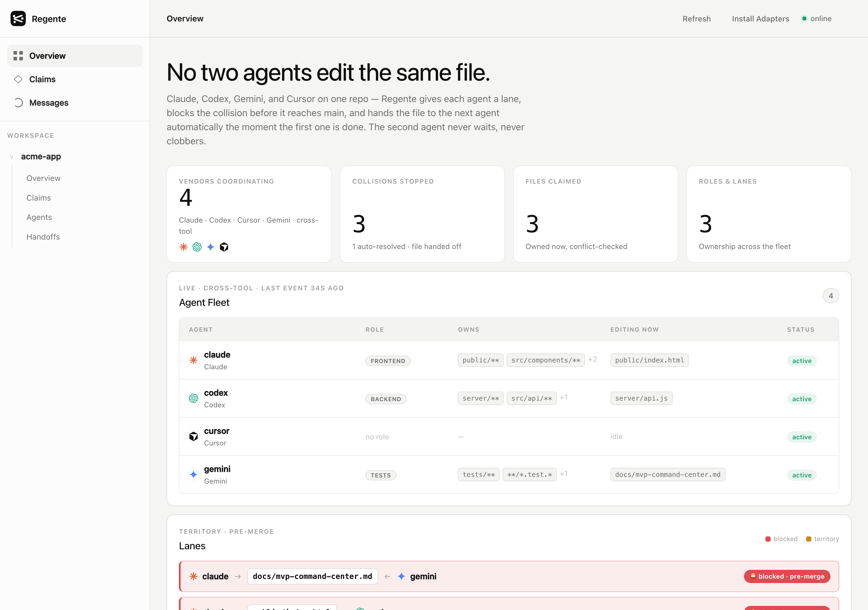Click the online status label
Image resolution: width=868 pixels, height=610 pixels.
[x=821, y=18]
